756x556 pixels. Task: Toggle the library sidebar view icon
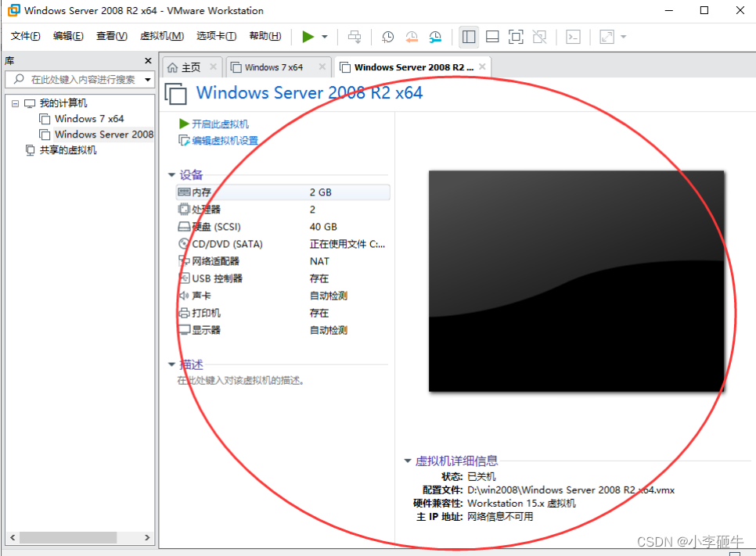click(469, 37)
